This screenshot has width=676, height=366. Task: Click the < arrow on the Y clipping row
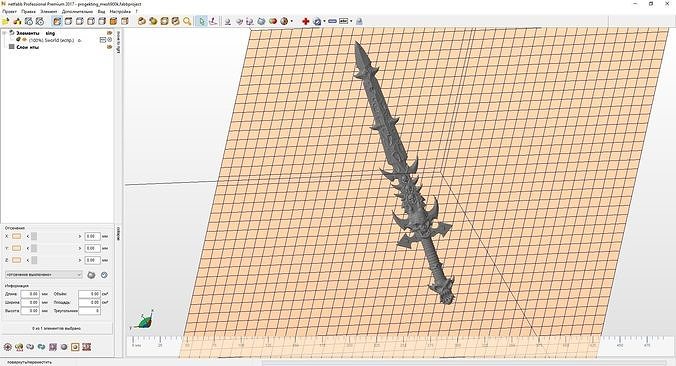coord(28,248)
